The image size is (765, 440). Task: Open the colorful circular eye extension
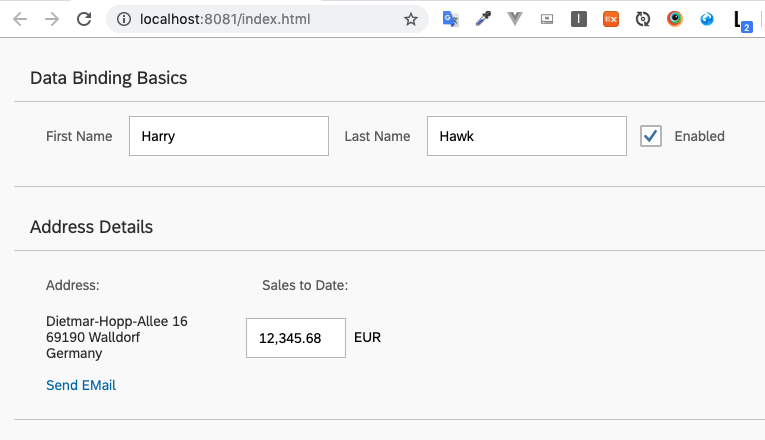675,19
